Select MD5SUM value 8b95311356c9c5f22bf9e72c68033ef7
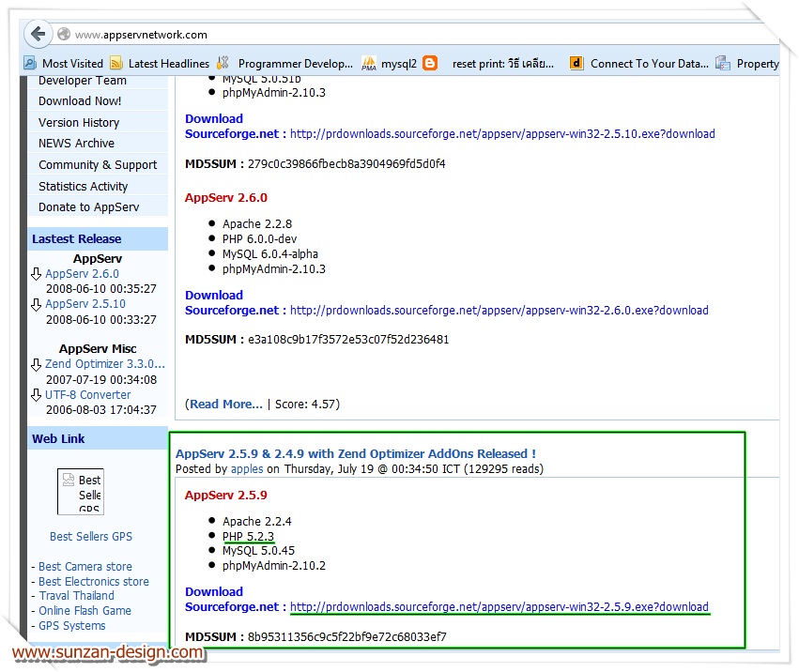 (347, 637)
